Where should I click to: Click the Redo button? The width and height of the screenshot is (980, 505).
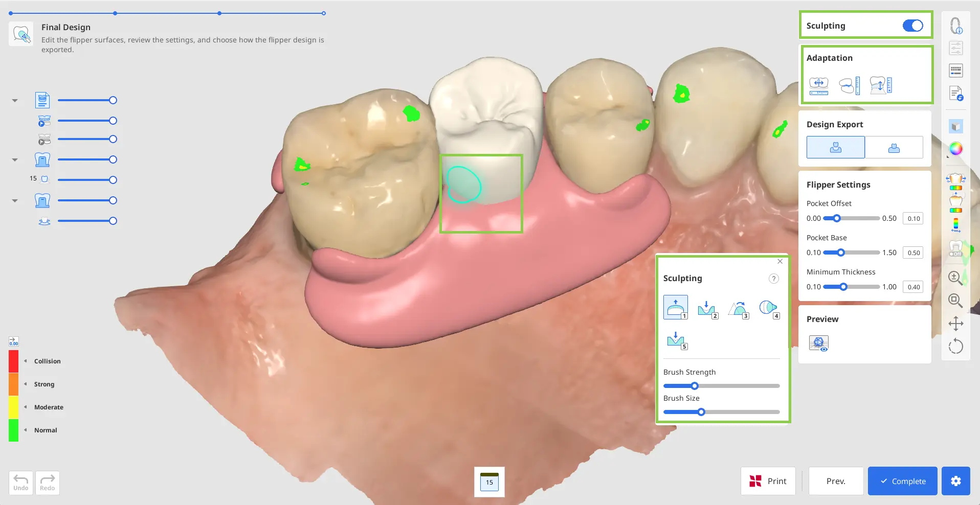click(x=48, y=483)
